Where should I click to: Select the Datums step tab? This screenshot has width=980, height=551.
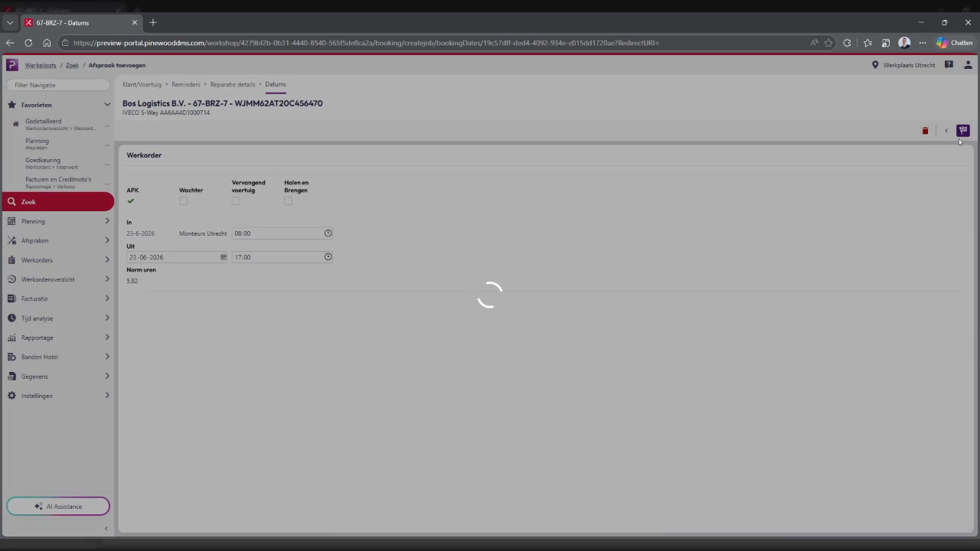pos(276,84)
